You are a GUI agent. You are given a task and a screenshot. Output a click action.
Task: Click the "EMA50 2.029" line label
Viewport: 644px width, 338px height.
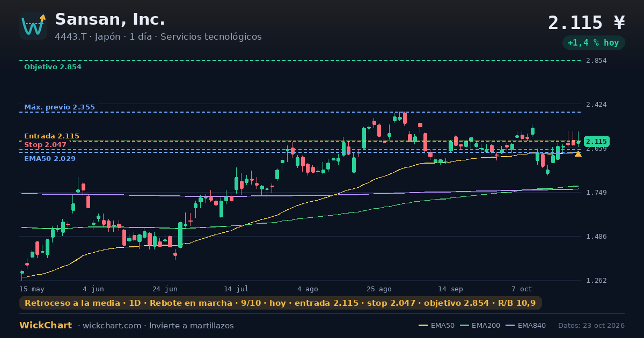(50, 159)
